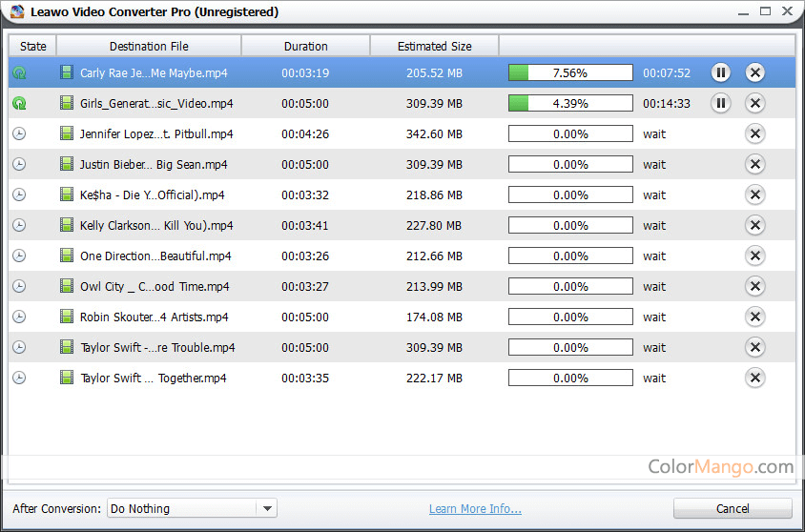The image size is (805, 532).
Task: Click the 00:04:26 duration value
Action: click(305, 133)
